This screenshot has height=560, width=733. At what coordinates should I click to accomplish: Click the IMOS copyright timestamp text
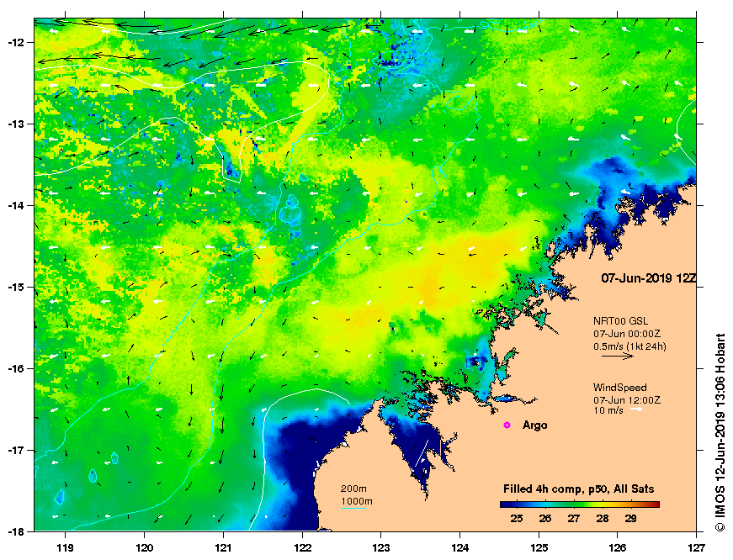[720, 432]
